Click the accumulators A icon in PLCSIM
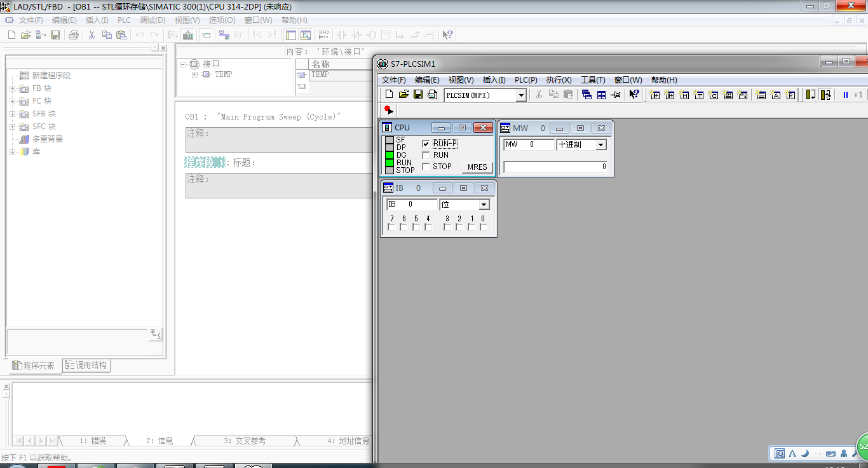 point(776,95)
